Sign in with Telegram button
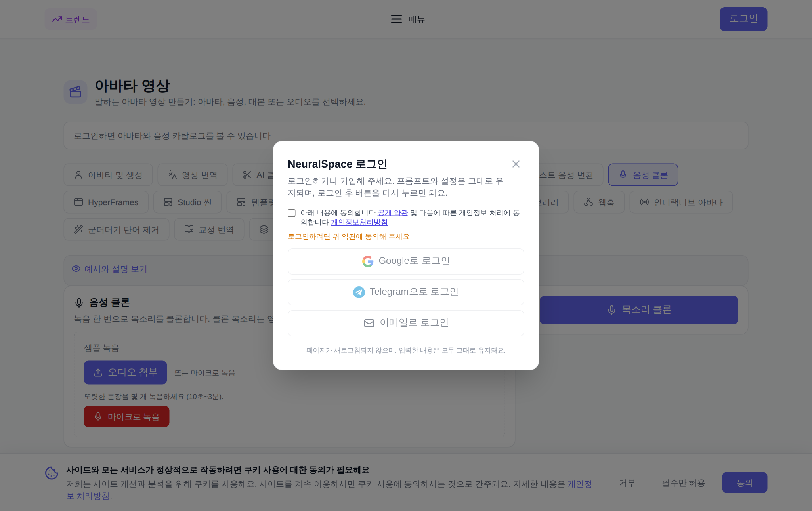The width and height of the screenshot is (812, 511). 406,292
